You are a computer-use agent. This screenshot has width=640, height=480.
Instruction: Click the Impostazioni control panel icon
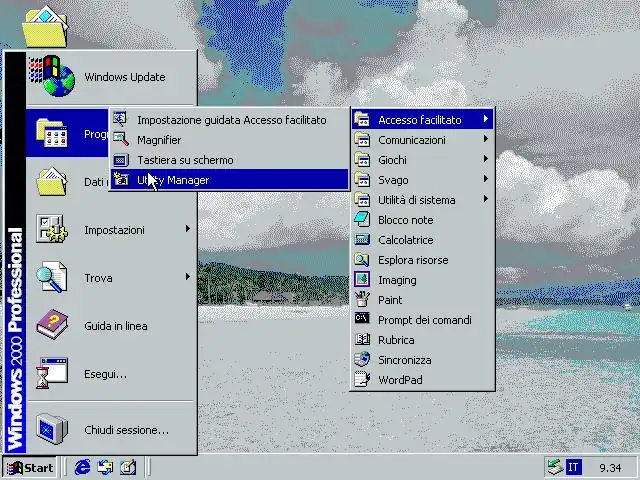tap(51, 229)
